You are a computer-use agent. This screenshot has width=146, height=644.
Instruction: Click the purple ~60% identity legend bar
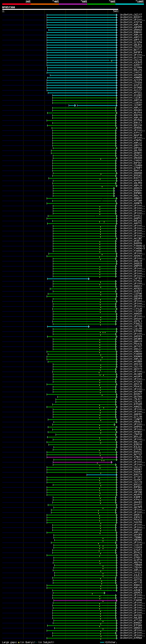[73, 4]
